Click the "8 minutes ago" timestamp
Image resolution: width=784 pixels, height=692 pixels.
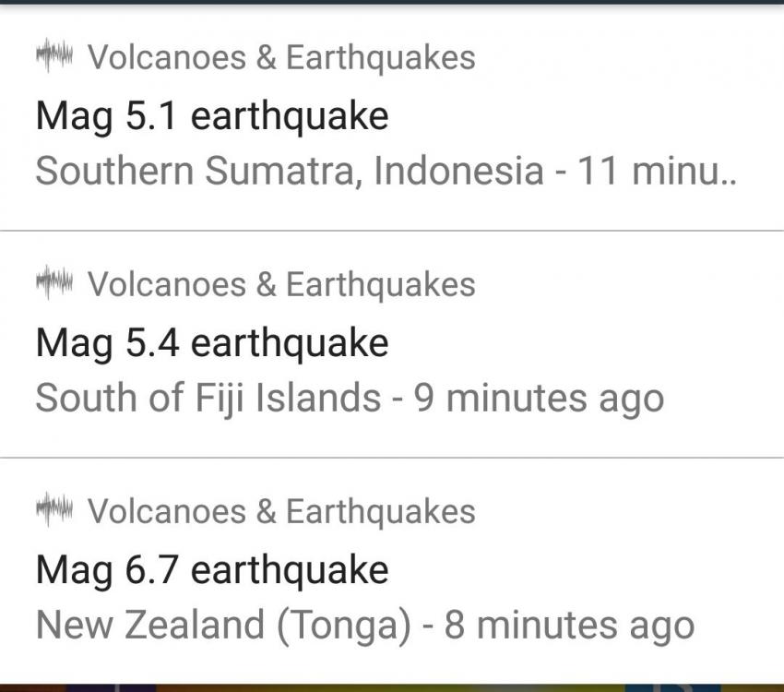(x=569, y=626)
